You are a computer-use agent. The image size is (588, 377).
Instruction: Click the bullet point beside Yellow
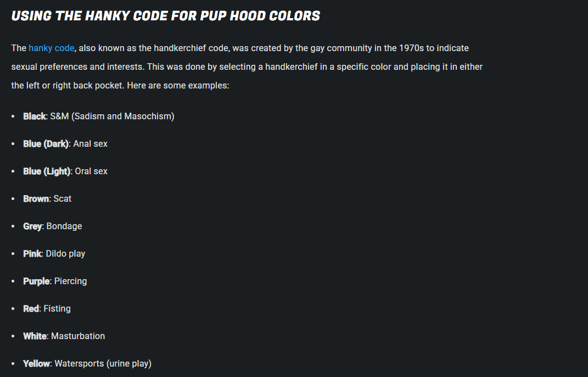(x=13, y=363)
